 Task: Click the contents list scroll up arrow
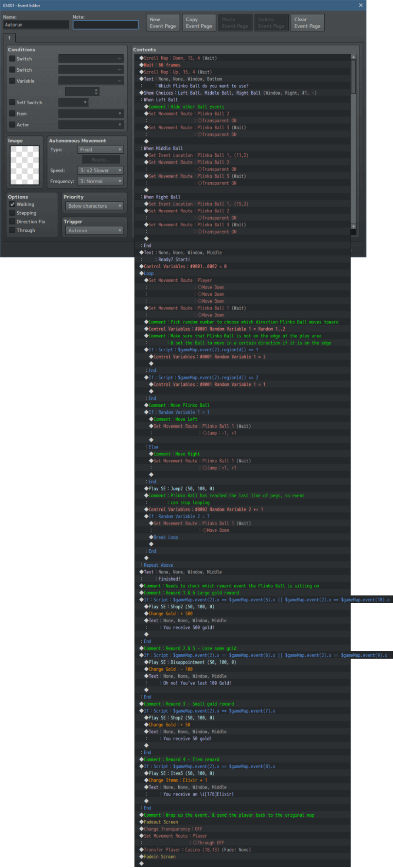click(353, 57)
